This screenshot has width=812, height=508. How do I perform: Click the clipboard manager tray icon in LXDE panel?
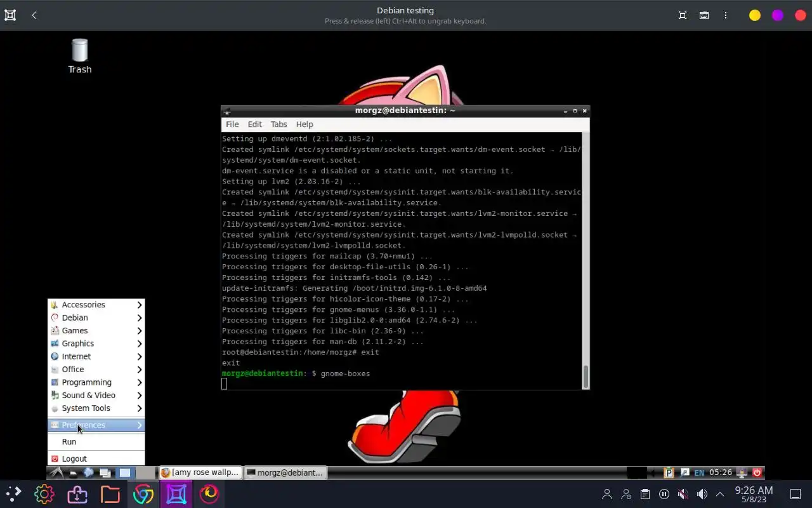(669, 472)
